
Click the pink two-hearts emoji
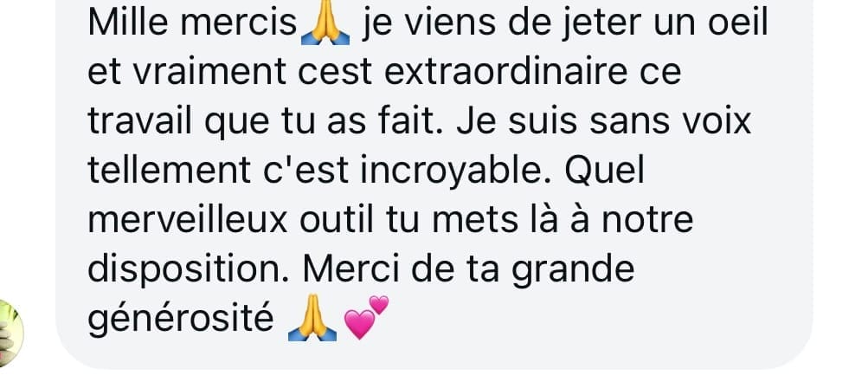(x=366, y=317)
